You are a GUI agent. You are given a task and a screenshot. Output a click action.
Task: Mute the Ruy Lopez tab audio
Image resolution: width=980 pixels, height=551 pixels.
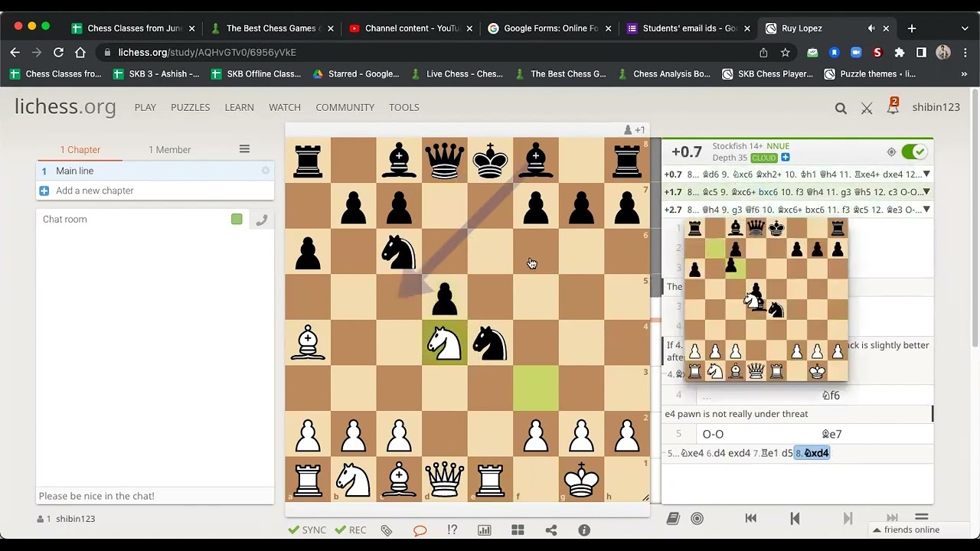871,28
